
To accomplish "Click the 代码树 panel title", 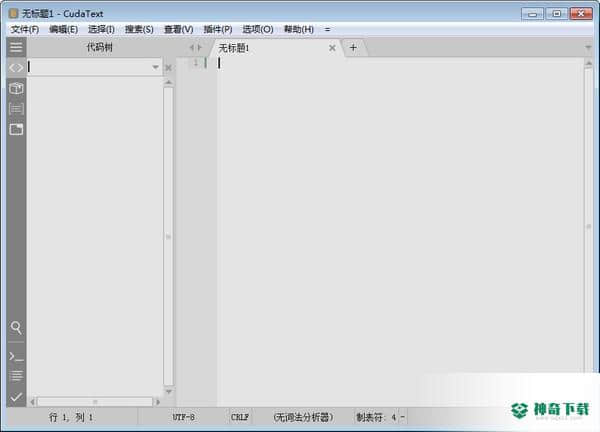I will 99,47.
